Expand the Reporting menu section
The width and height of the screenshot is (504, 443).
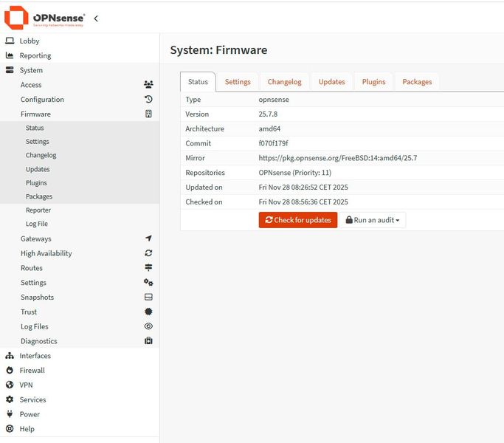(80, 55)
